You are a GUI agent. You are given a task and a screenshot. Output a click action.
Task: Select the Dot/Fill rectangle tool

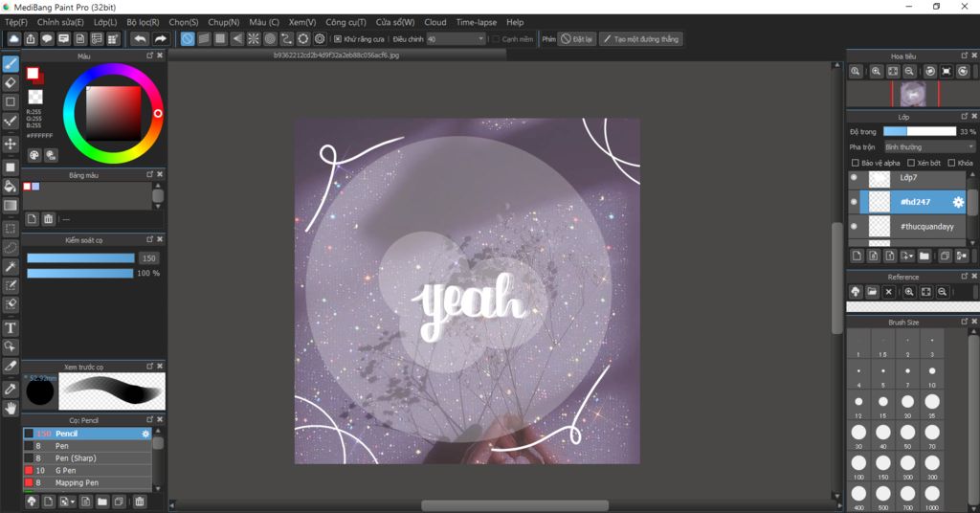tap(11, 167)
